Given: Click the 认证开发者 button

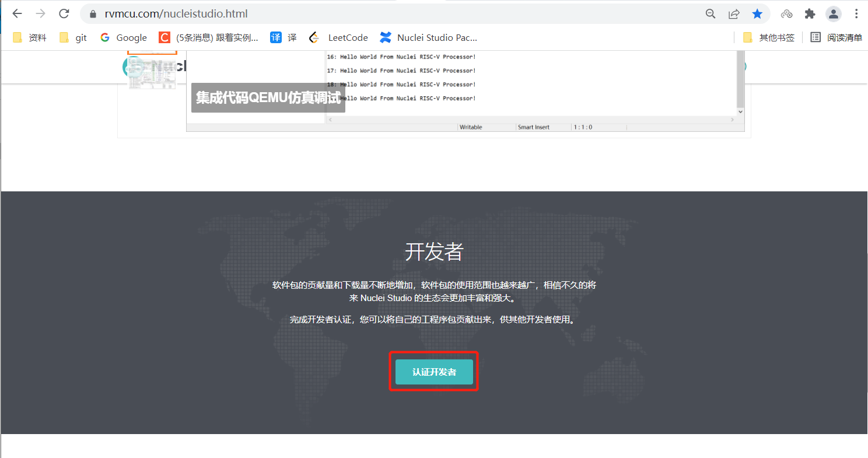Looking at the screenshot, I should [434, 372].
